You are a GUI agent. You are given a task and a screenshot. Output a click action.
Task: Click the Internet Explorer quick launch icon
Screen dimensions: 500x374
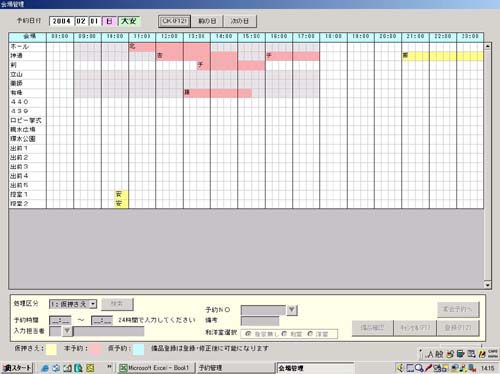point(45,368)
